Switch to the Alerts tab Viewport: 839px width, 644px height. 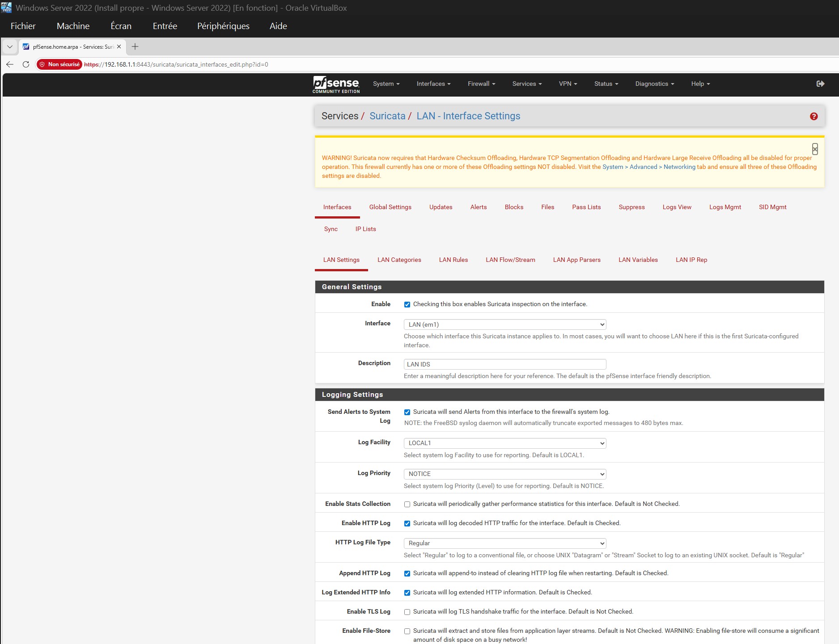(478, 207)
